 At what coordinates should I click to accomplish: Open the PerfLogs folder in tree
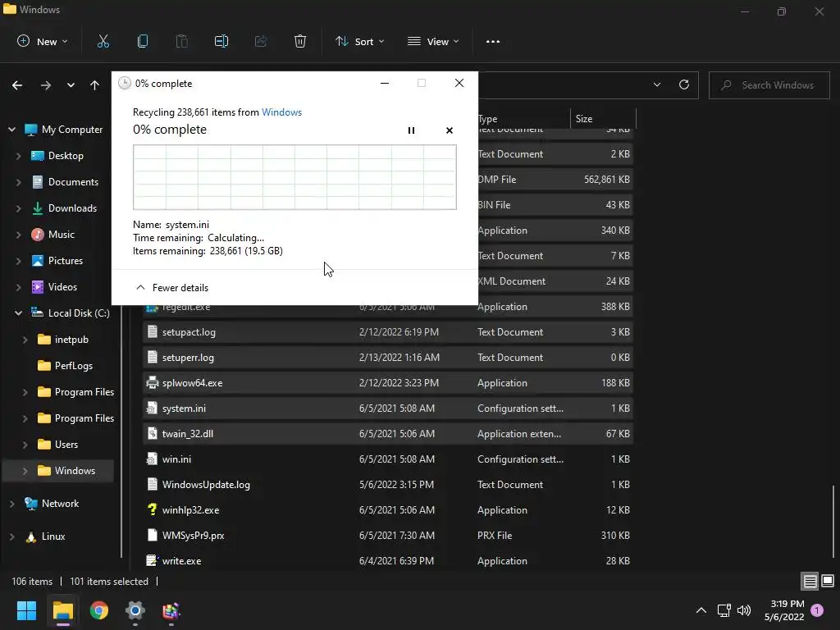click(x=73, y=365)
